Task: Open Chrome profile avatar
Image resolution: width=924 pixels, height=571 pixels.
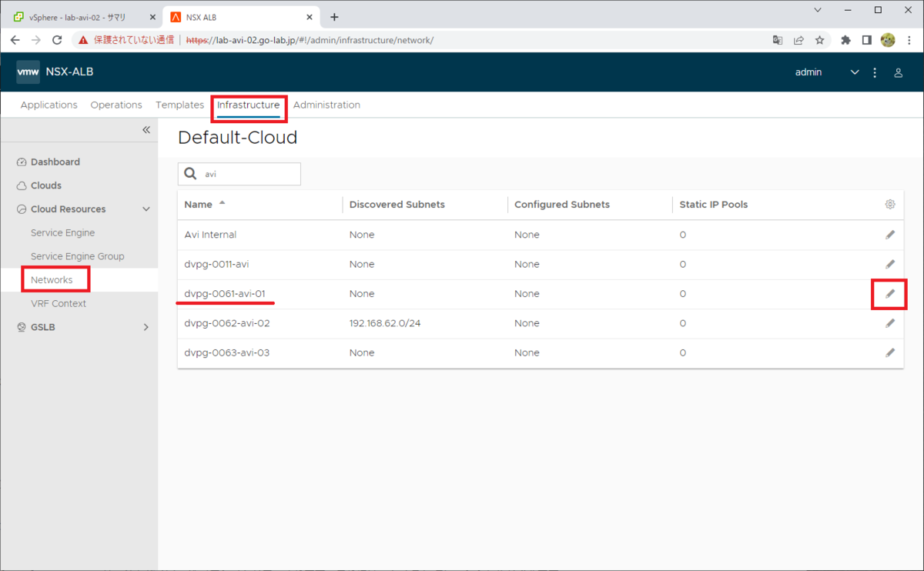Action: coord(888,40)
